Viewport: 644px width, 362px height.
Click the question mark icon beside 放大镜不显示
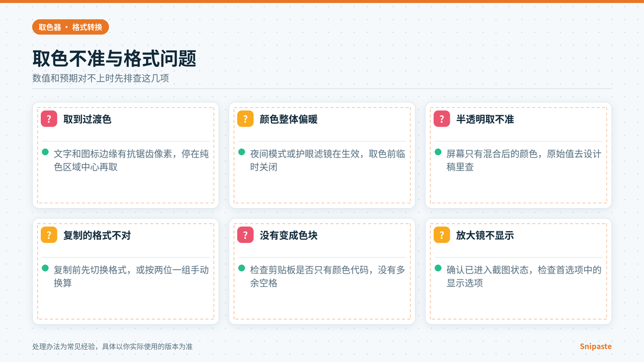click(x=442, y=235)
